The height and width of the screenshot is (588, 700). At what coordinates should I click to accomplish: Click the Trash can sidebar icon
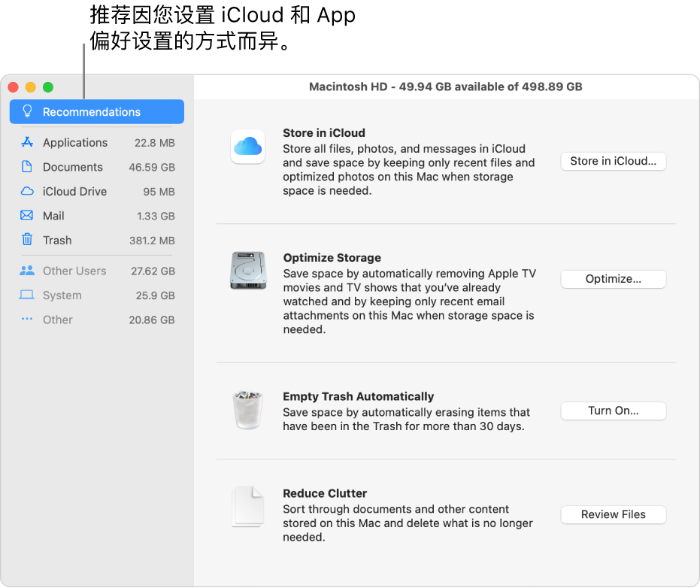[x=27, y=239]
